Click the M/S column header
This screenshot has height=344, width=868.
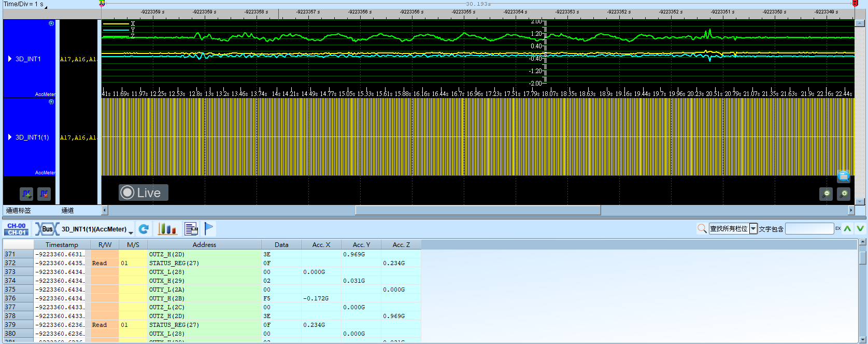coord(133,244)
